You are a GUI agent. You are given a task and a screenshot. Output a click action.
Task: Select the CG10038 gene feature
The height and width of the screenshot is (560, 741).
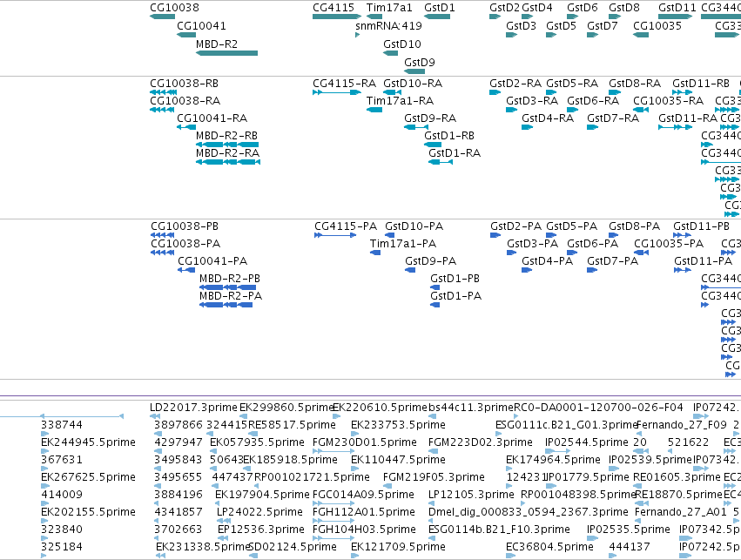(162, 17)
